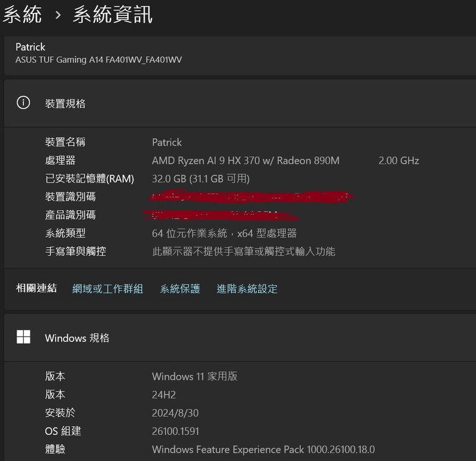
Task: Select the 2024/8/30 install date
Action: click(x=175, y=413)
